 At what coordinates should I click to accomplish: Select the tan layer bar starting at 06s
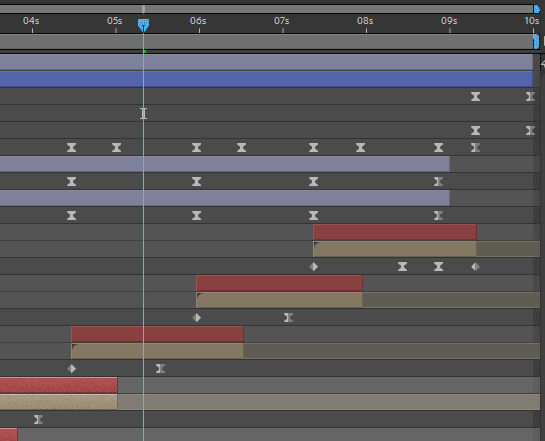[279, 300]
